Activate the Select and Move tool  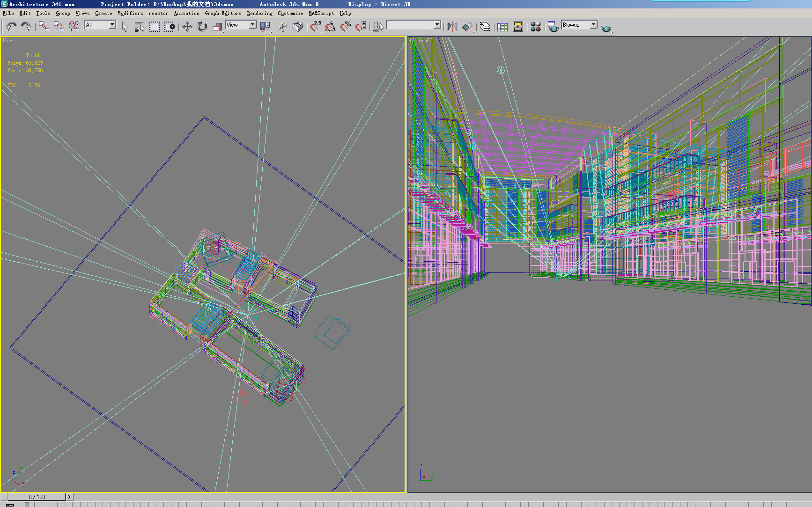pos(187,27)
